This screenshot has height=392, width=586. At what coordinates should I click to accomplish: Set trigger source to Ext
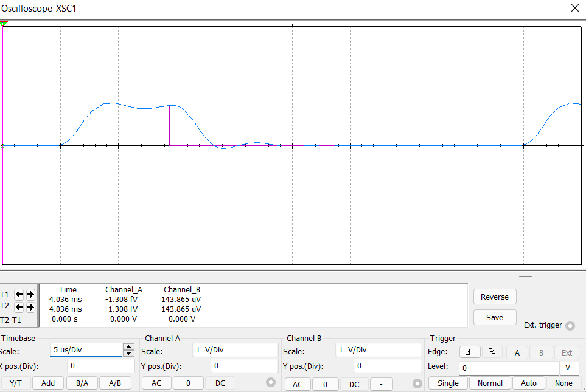click(567, 352)
